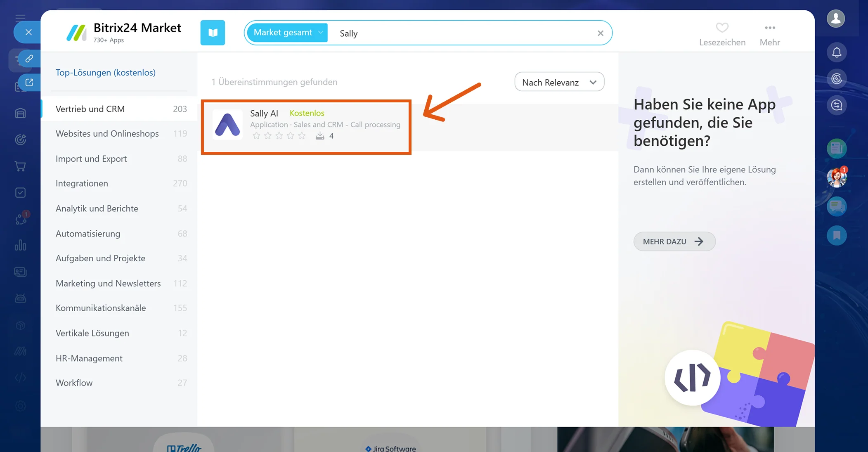Open Top-Lösungen (kostenlos) link
The width and height of the screenshot is (868, 452).
pos(106,73)
